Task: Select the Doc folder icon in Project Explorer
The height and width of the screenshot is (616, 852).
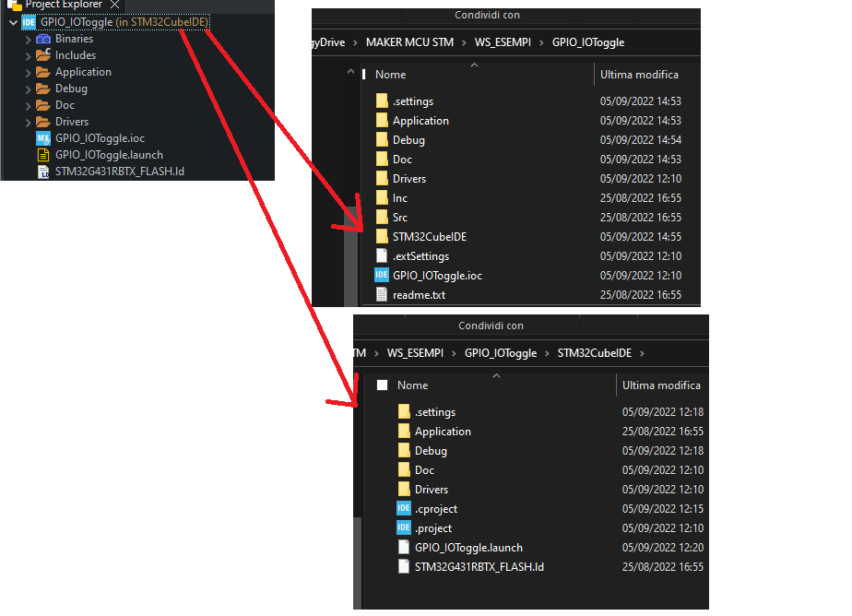Action: tap(43, 105)
